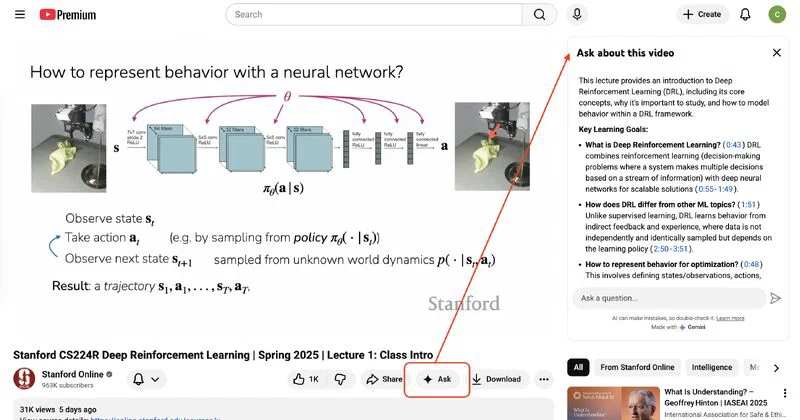Image resolution: width=800 pixels, height=420 pixels.
Task: Show more filter chips with right chevron
Action: point(776,368)
